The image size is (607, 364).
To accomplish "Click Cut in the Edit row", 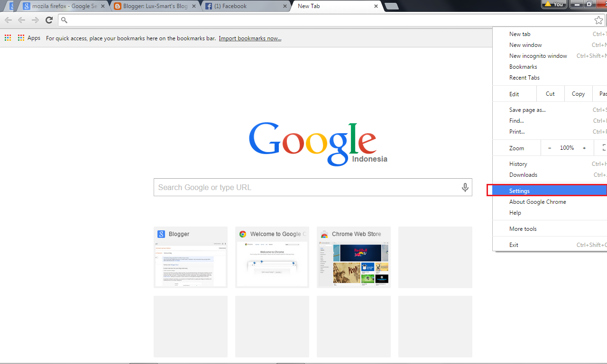I will 550,94.
